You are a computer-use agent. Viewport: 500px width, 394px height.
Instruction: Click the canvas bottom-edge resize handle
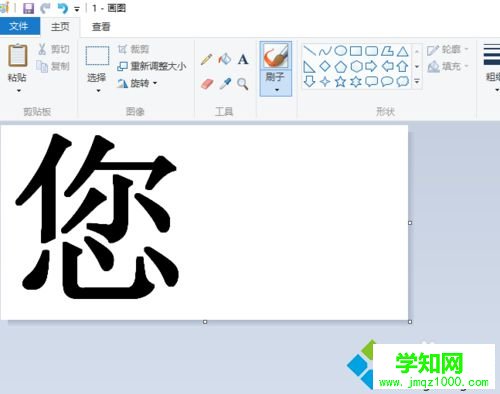click(205, 322)
